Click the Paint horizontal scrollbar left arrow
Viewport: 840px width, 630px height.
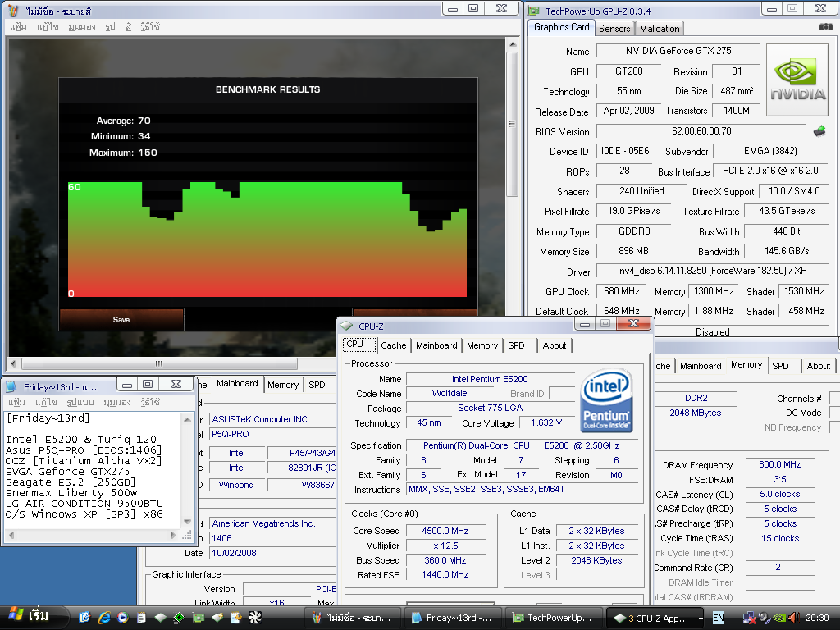click(13, 363)
